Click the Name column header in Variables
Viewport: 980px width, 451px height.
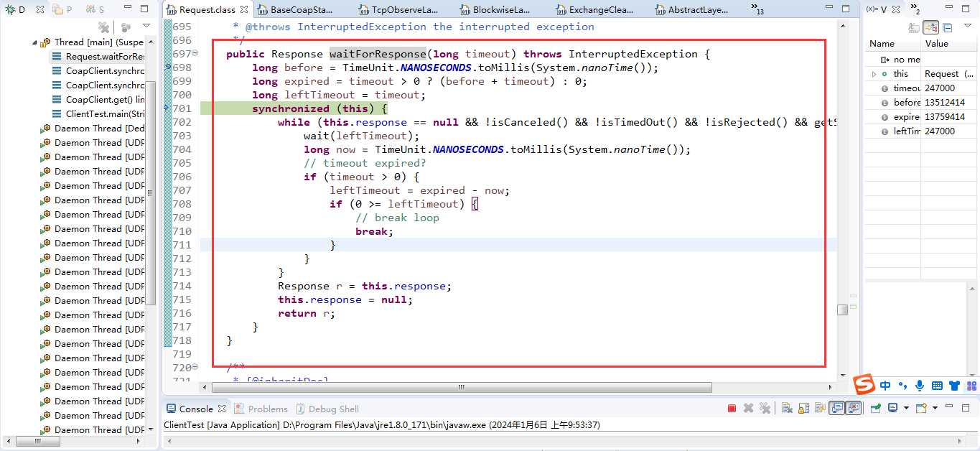point(892,44)
